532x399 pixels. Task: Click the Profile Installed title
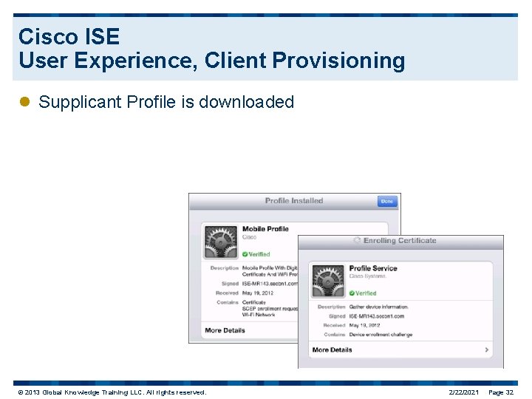coord(294,200)
